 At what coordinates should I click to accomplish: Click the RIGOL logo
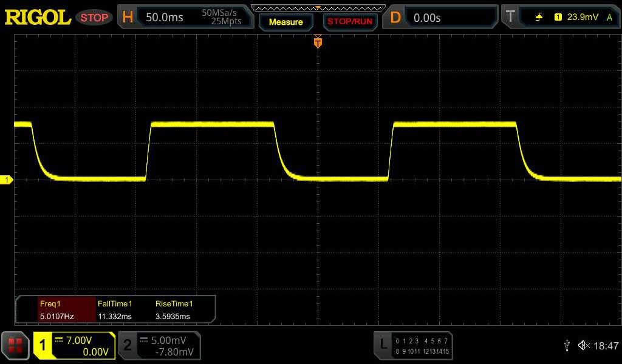pyautogui.click(x=38, y=18)
